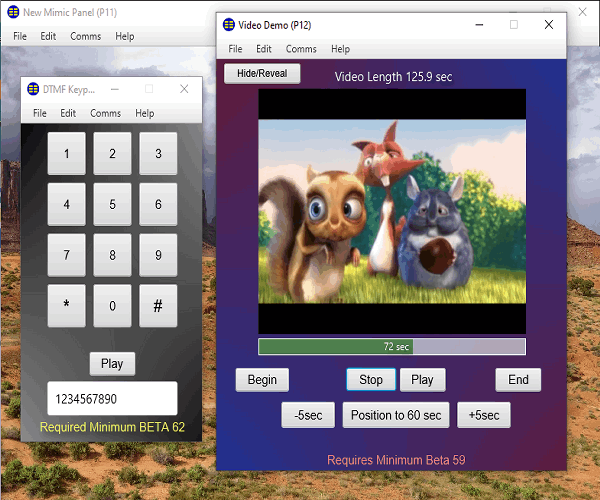
Task: Click the green video progress bar
Action: pos(392,347)
